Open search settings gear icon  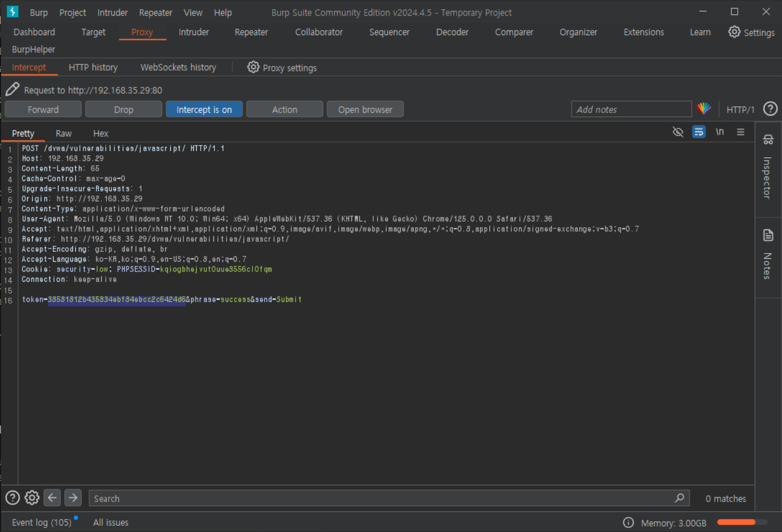click(x=32, y=498)
